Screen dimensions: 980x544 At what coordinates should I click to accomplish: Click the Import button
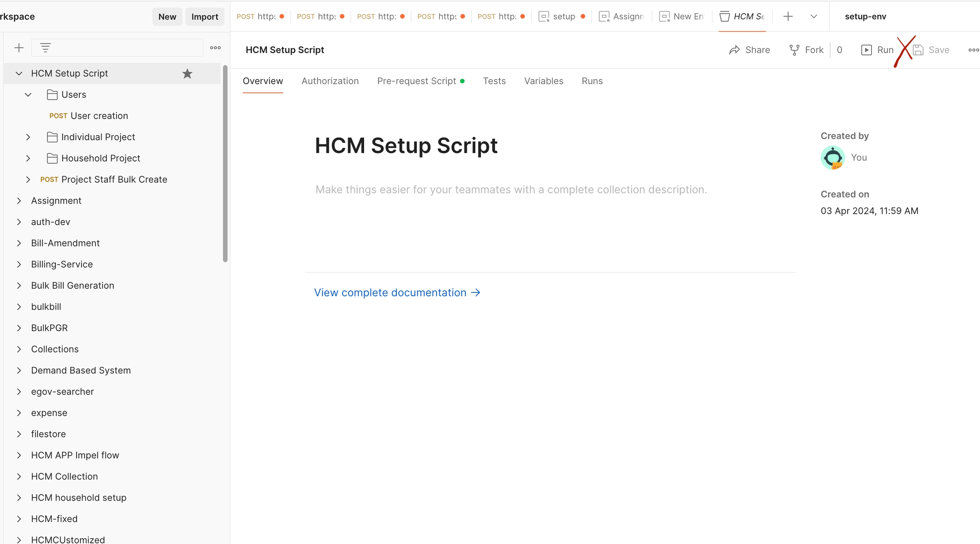[x=205, y=17]
